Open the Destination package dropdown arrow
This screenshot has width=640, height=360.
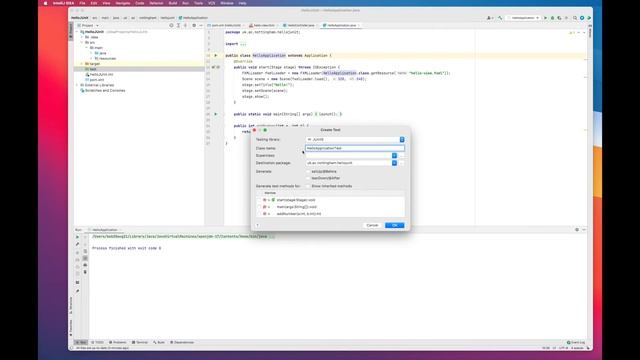(x=394, y=163)
